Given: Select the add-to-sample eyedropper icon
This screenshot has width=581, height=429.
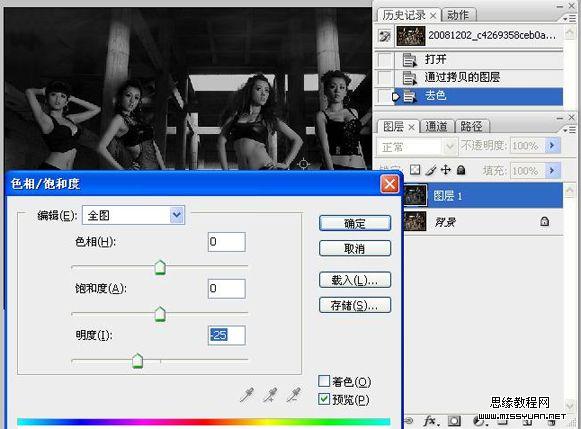Looking at the screenshot, I should [x=270, y=395].
